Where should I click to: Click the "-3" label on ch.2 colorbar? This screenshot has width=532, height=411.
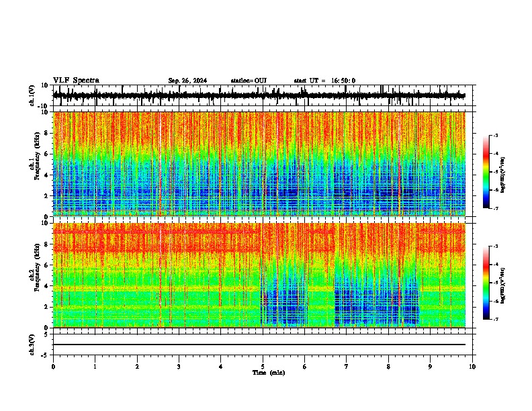click(x=495, y=246)
